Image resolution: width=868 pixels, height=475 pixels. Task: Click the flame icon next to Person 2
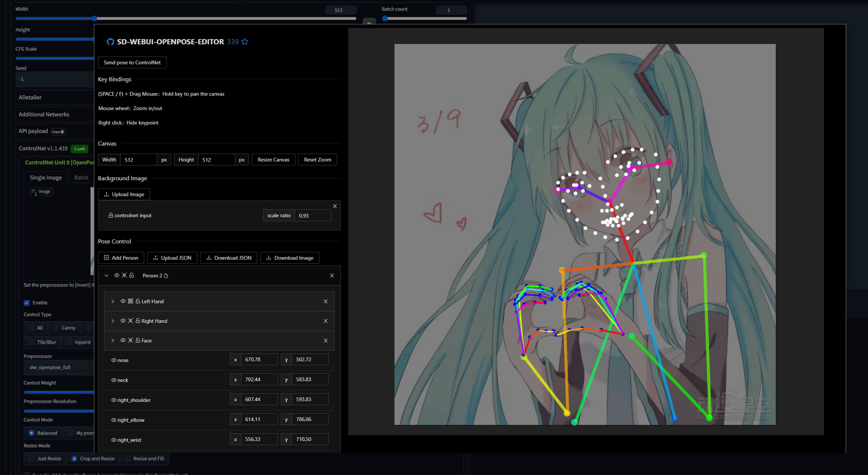[166, 276]
